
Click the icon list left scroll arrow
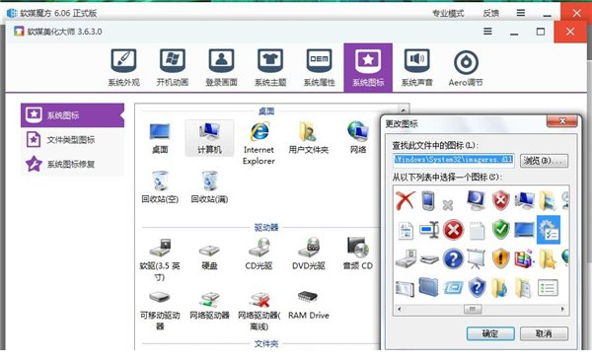[399, 309]
